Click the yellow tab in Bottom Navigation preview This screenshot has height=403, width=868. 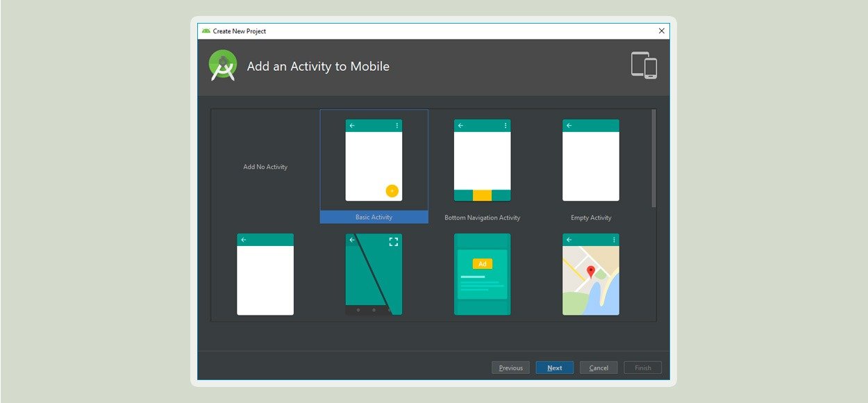482,195
